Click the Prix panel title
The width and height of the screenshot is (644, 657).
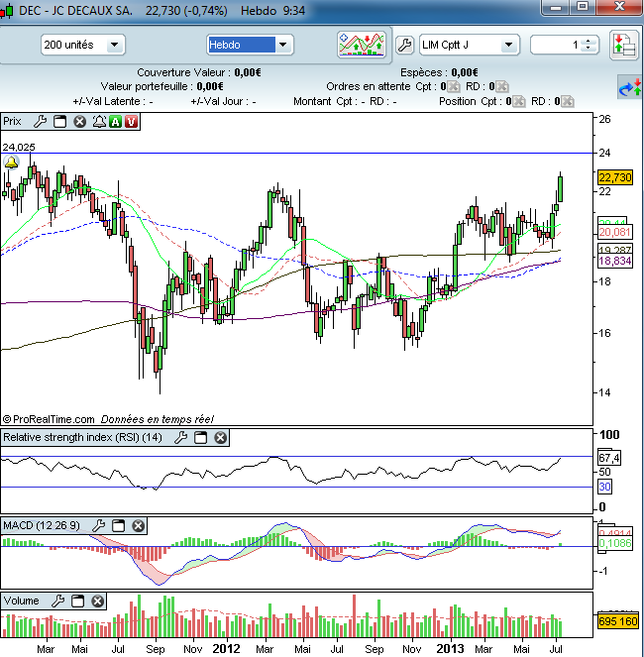click(x=12, y=122)
